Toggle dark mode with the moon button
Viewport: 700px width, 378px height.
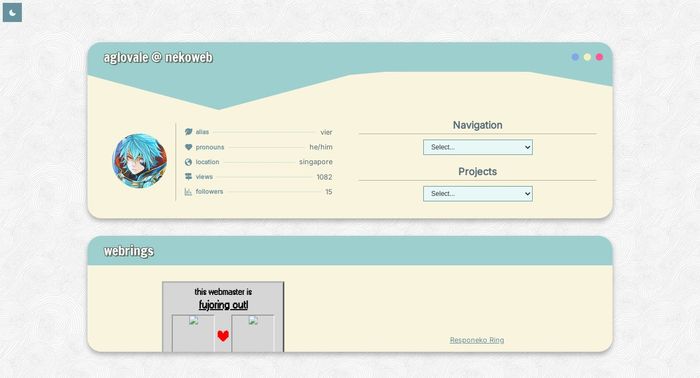coord(12,12)
